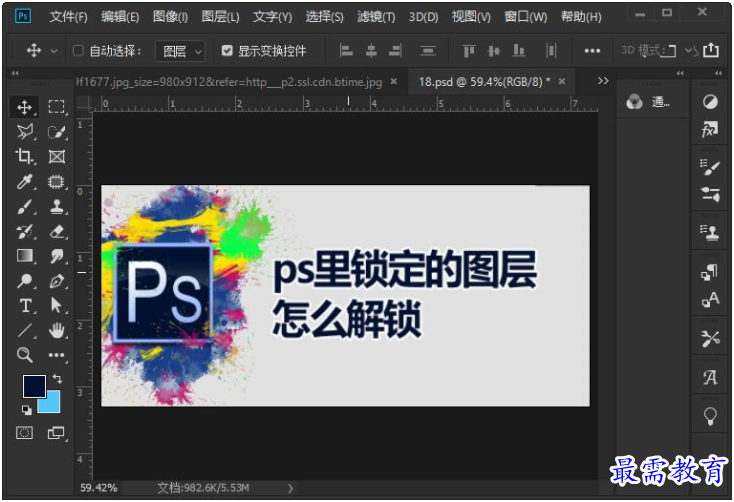Screen dimensions: 734x502
Task: Open the 编辑(E) menu
Action: tap(120, 17)
